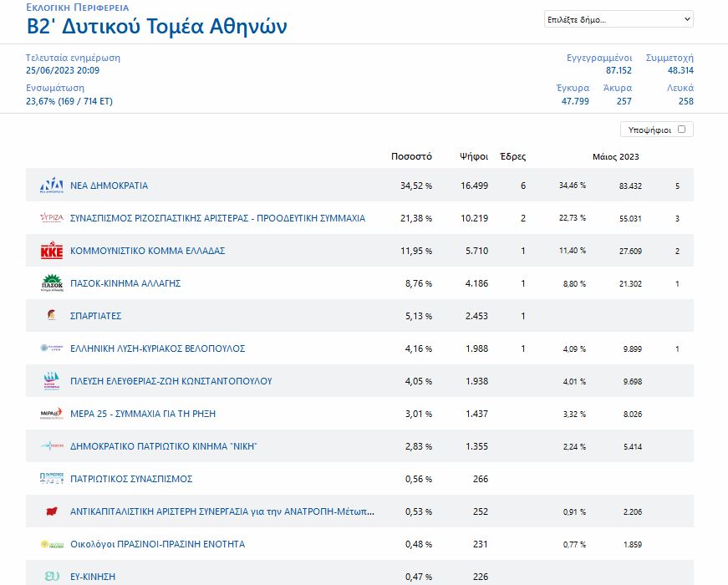The height and width of the screenshot is (585, 728).
Task: Click the Β2' Δυτικού Τομέα Αθηνών heading
Action: [157, 27]
